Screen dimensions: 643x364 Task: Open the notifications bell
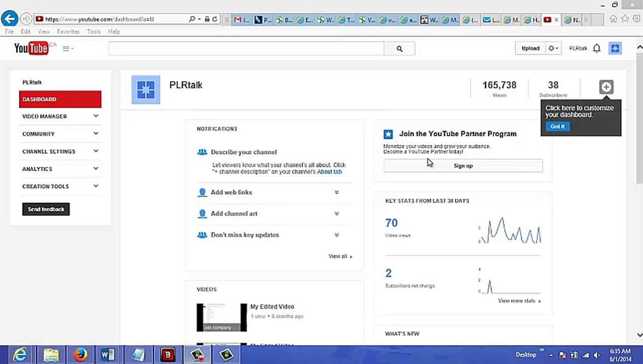pyautogui.click(x=596, y=48)
